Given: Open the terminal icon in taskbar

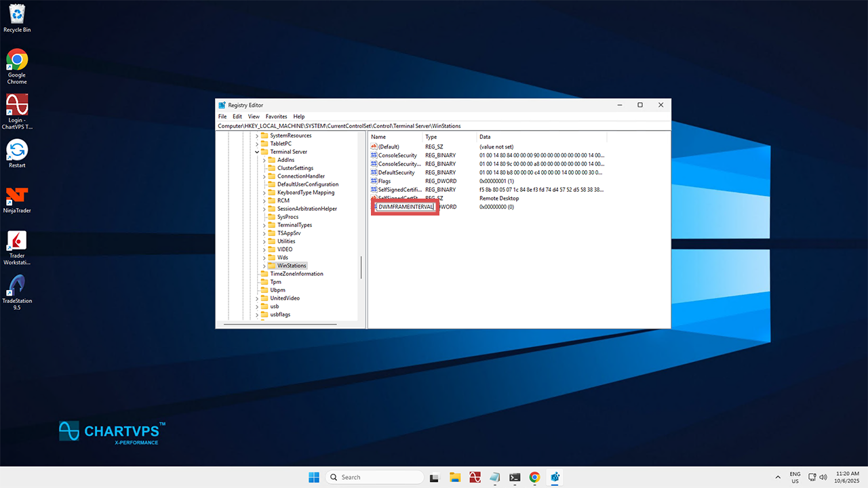Looking at the screenshot, I should [x=515, y=477].
